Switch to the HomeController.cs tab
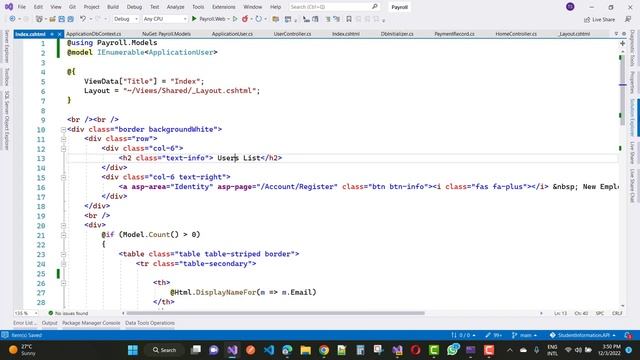 pos(516,34)
